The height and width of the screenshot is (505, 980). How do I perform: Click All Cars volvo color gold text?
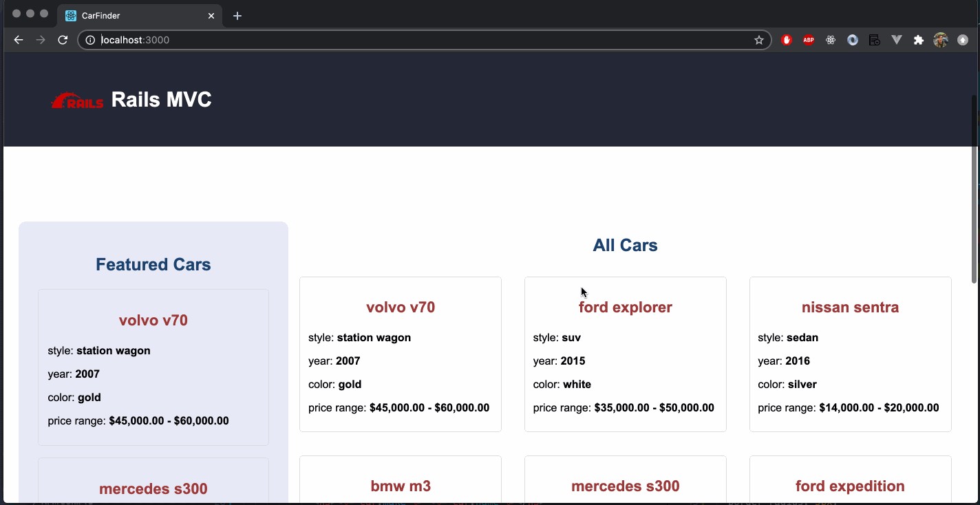coord(335,385)
